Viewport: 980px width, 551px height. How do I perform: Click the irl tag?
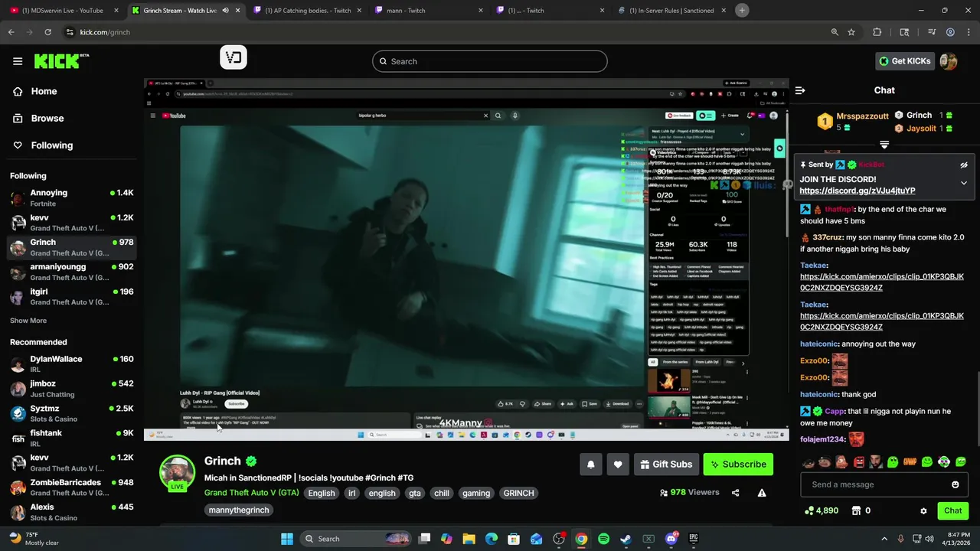tap(352, 493)
